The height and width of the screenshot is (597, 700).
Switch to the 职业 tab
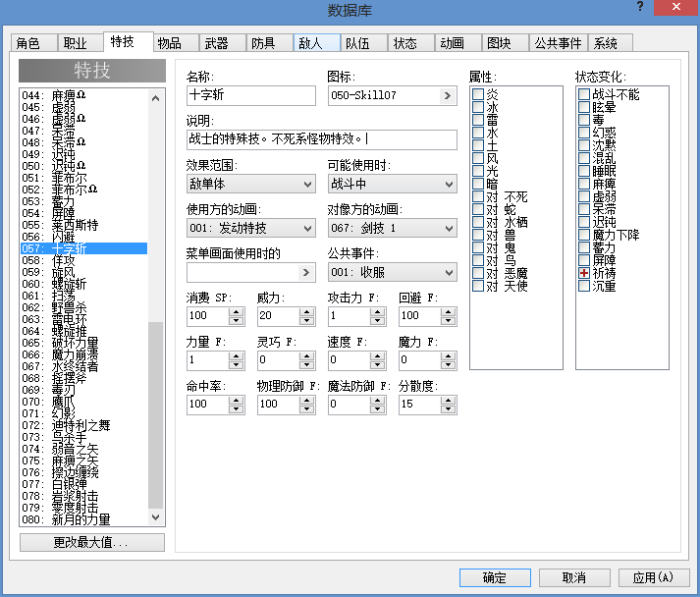[81, 43]
